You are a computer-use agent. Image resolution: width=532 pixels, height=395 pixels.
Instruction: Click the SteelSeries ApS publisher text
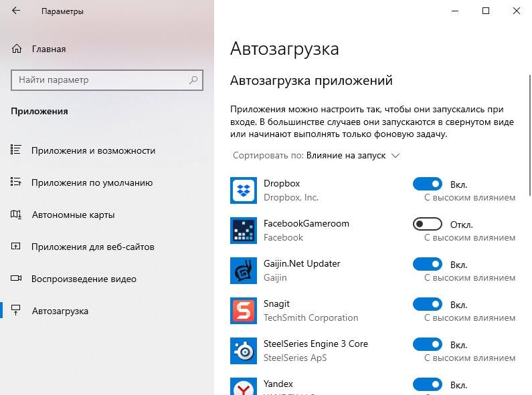[x=295, y=358]
